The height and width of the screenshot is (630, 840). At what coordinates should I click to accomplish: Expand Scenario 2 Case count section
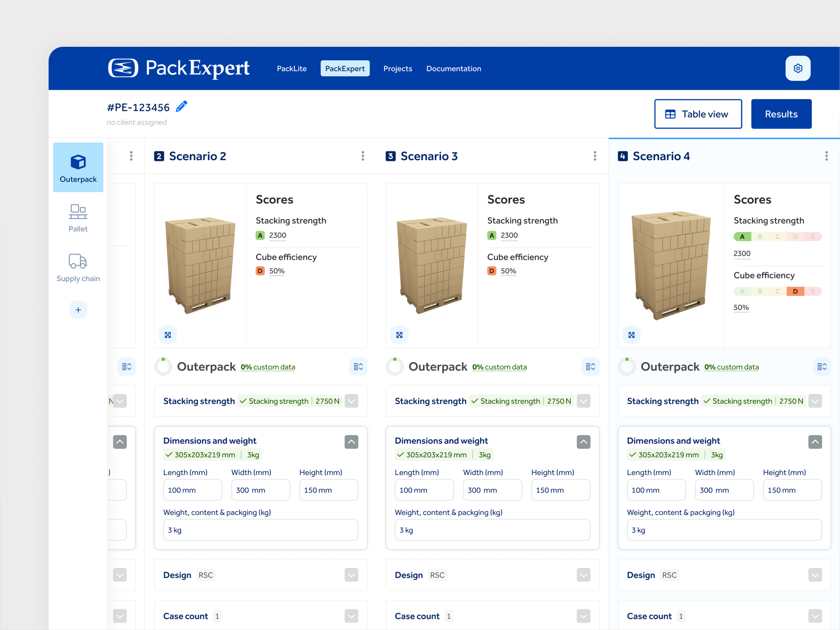pos(351,616)
